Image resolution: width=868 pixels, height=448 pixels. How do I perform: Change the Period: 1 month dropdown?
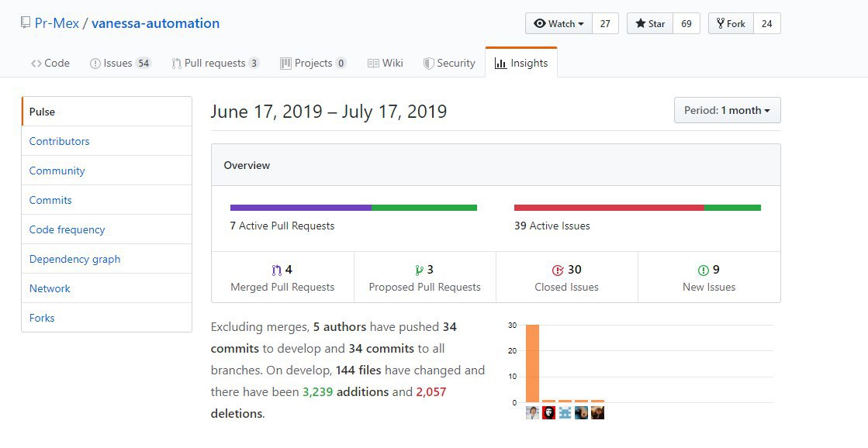(x=728, y=110)
